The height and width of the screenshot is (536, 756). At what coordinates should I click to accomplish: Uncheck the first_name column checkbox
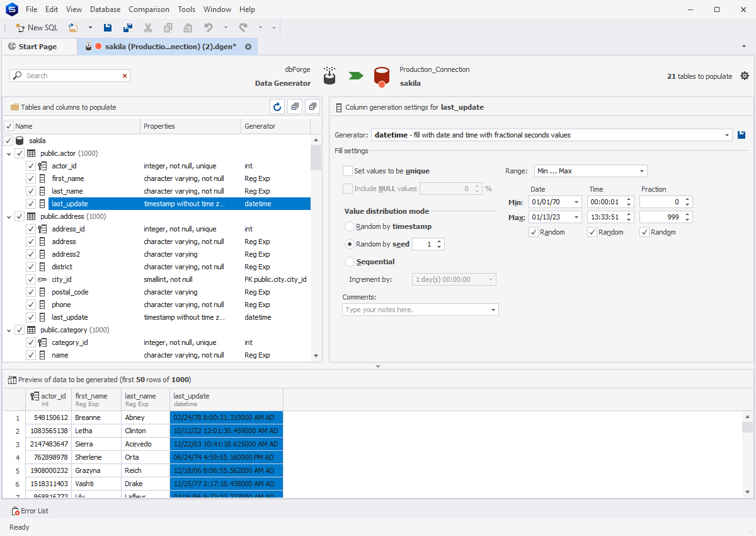[31, 178]
